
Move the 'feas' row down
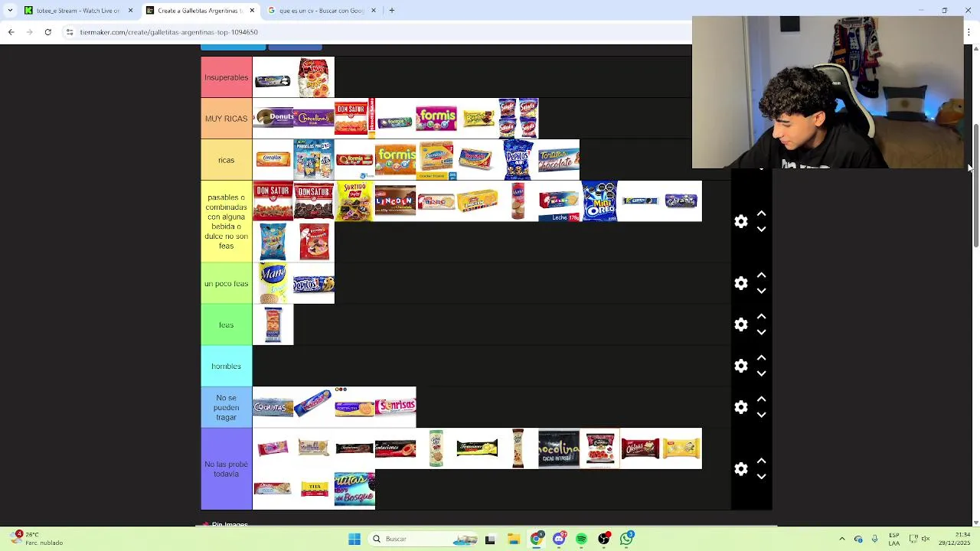(x=761, y=332)
